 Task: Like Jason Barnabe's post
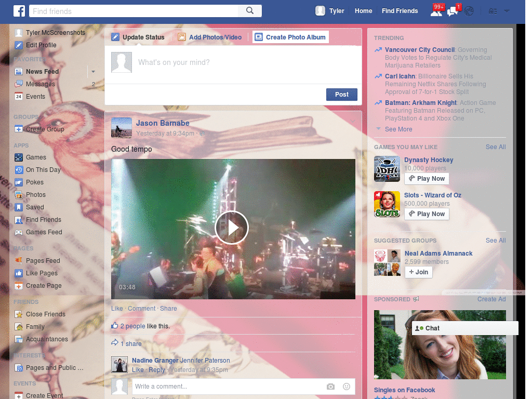(117, 309)
